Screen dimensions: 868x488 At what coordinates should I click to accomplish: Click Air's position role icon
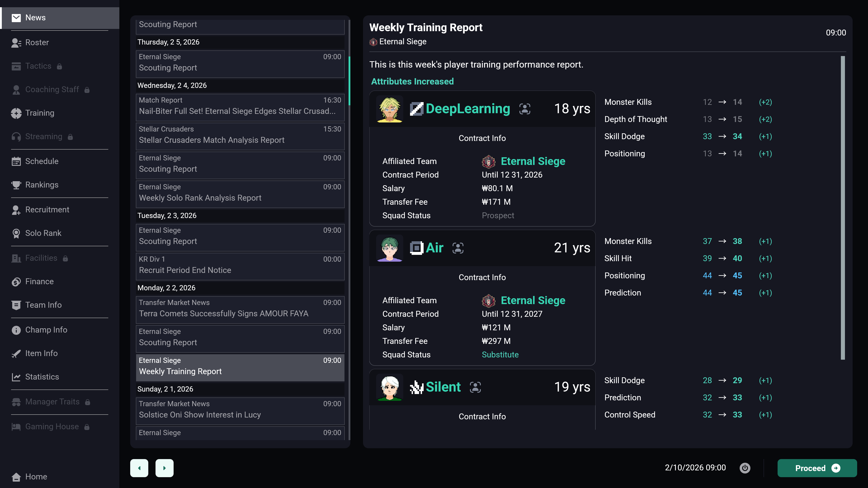[x=416, y=248]
